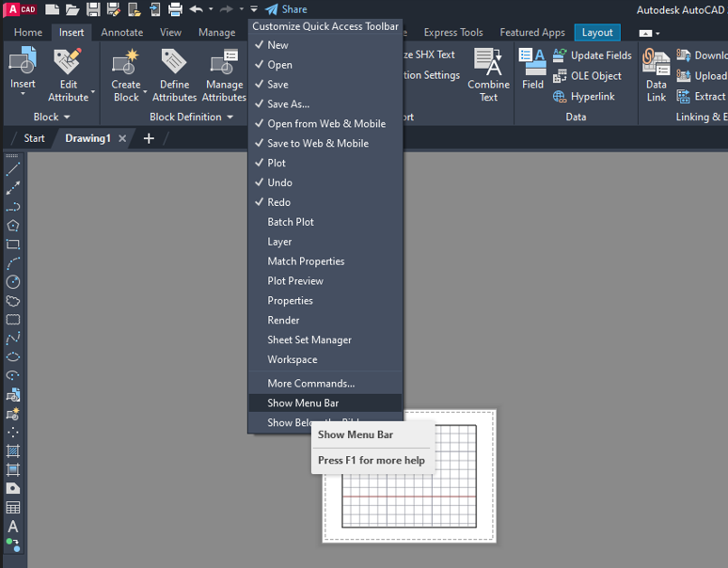Choose More Commands... from the menu
The width and height of the screenshot is (728, 568).
click(325, 384)
